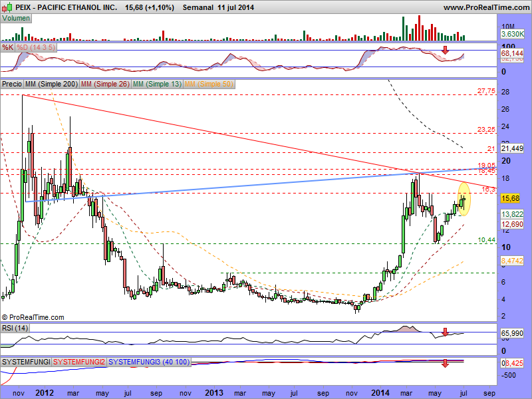Viewport: 532px width, 399px height.
Task: Click the 3.630K volume value tag
Action: point(512,34)
